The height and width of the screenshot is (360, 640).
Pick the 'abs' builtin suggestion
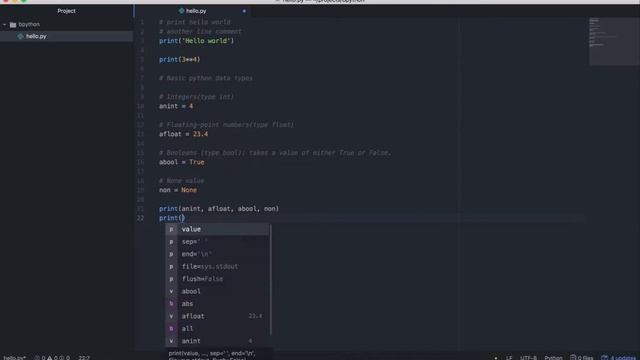coord(217,304)
